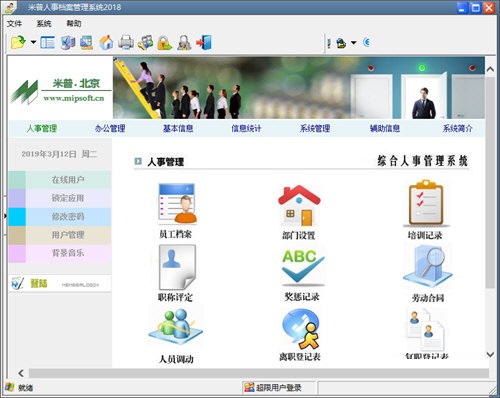Image resolution: width=500 pixels, height=398 pixels.
Task: Open the two-documents icon at bottom right
Action: tap(426, 330)
